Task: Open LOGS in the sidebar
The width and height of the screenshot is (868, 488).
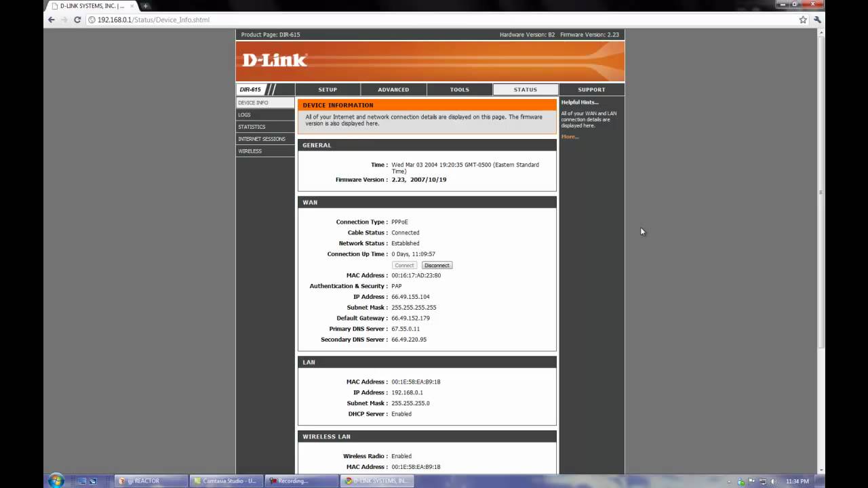Action: click(x=265, y=115)
